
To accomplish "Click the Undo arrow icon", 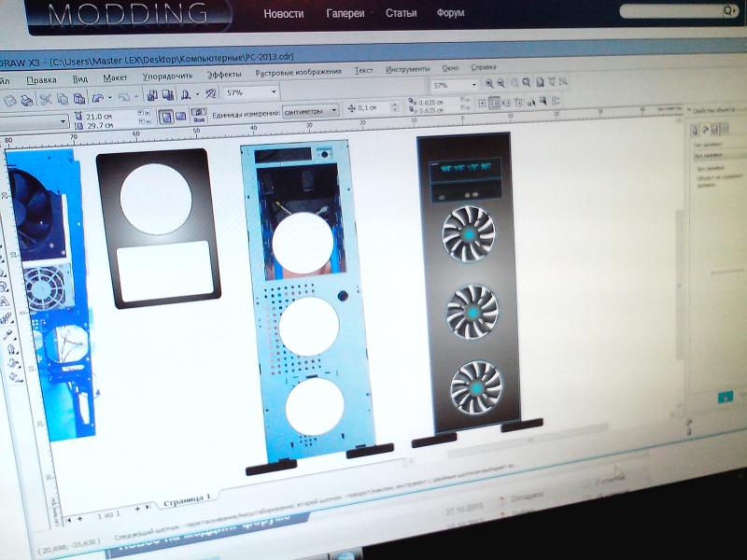I will click(98, 97).
